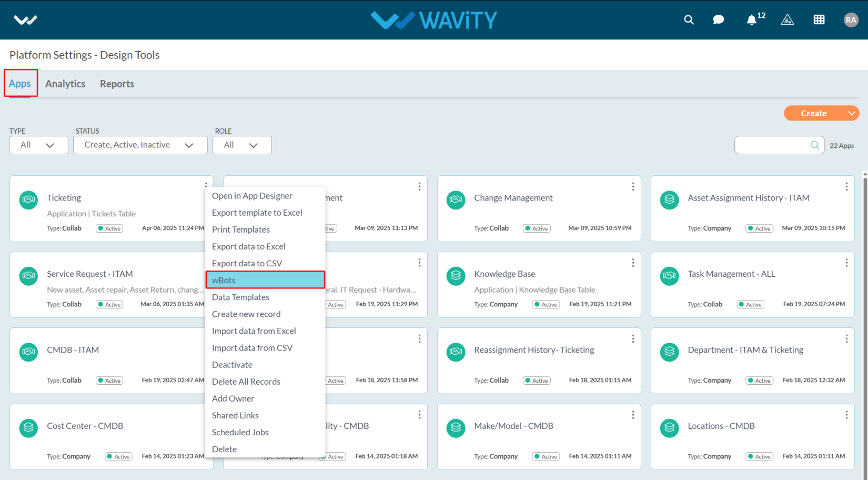The height and width of the screenshot is (480, 868).
Task: Expand the ROLE filter dropdown
Action: tap(242, 145)
